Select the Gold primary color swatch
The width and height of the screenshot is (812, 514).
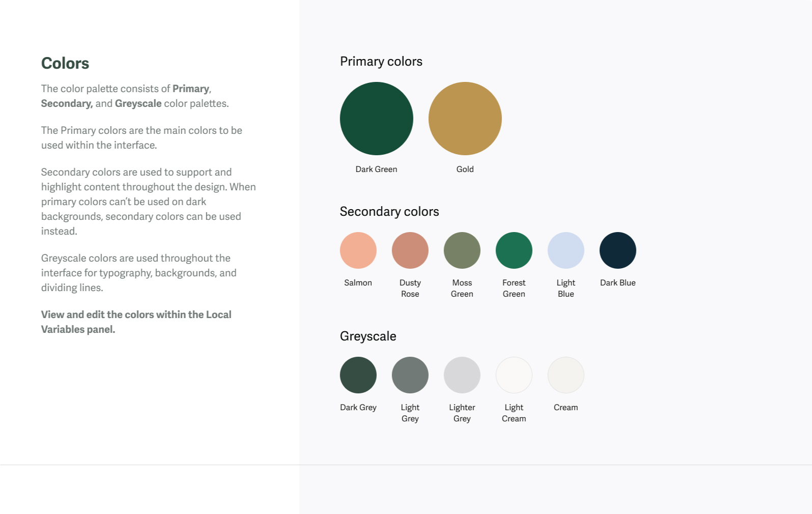(x=465, y=119)
